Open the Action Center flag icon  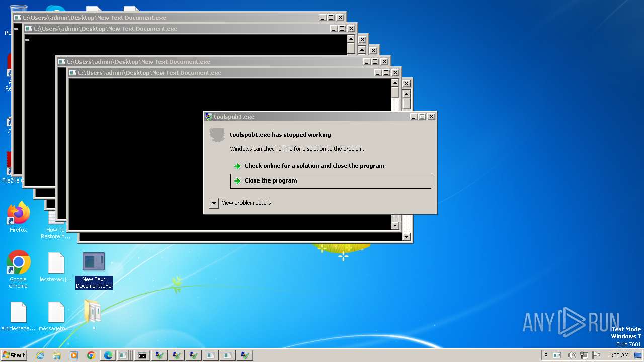[x=597, y=355]
